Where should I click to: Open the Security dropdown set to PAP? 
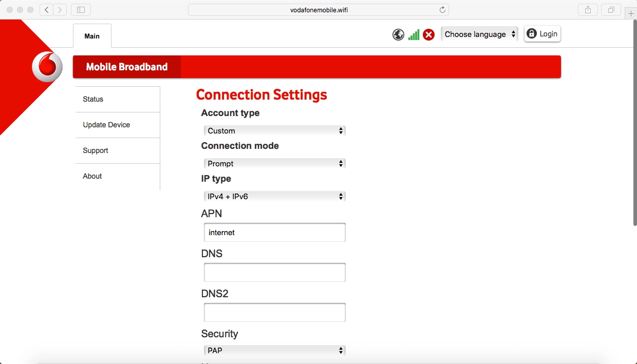(274, 351)
